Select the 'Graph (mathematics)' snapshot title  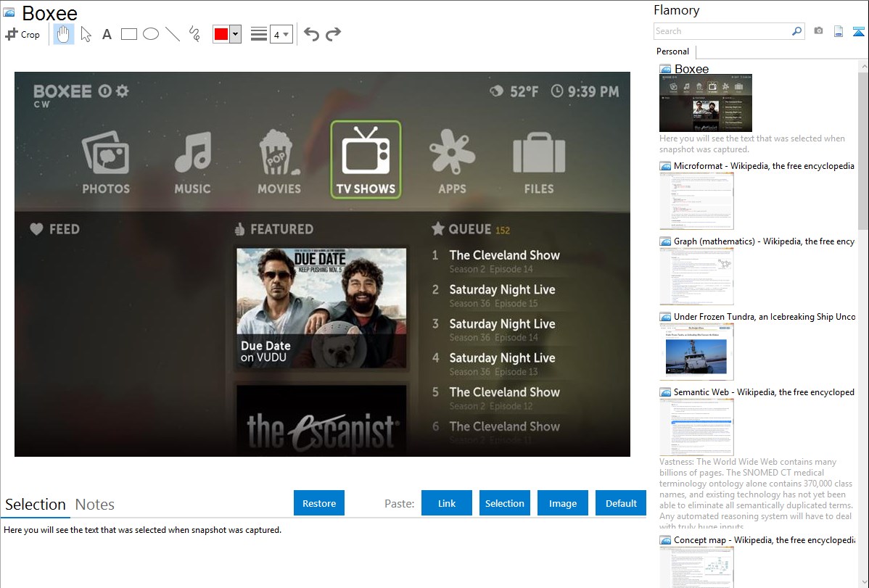click(764, 241)
